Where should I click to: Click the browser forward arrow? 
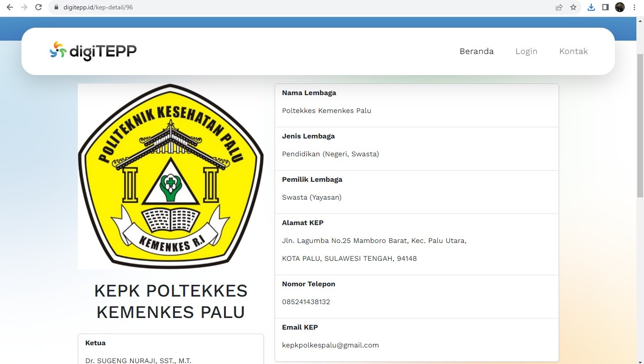[24, 7]
